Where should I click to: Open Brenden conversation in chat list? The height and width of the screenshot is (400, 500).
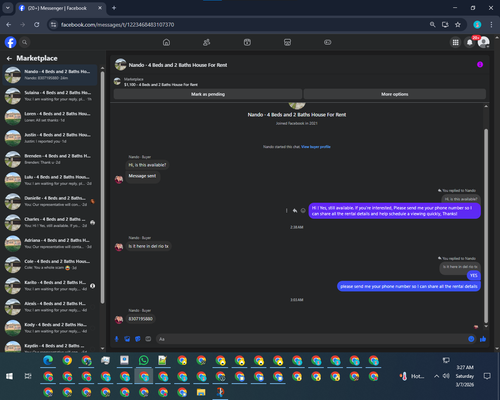pos(50,159)
